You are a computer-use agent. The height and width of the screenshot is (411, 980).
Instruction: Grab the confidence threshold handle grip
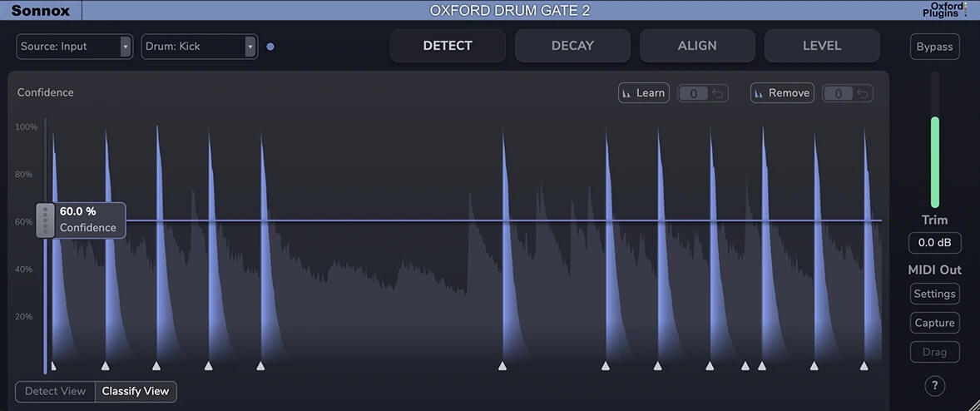tap(45, 220)
